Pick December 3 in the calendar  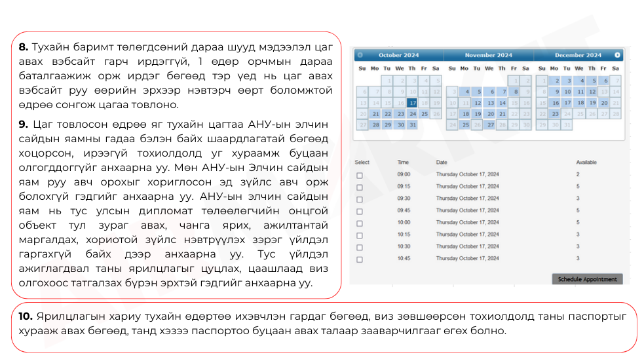coord(567,81)
